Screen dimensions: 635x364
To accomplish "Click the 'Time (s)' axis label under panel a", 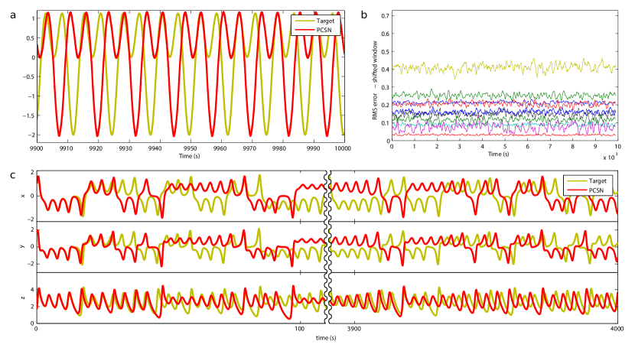I will tap(190, 156).
